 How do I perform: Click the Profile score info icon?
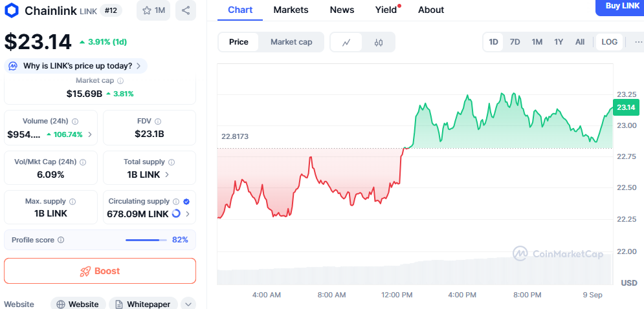(x=61, y=240)
